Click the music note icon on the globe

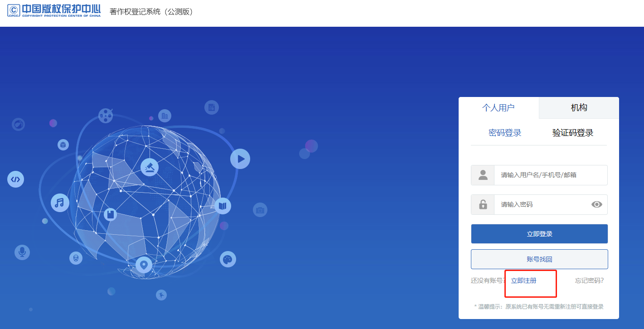[x=60, y=203]
